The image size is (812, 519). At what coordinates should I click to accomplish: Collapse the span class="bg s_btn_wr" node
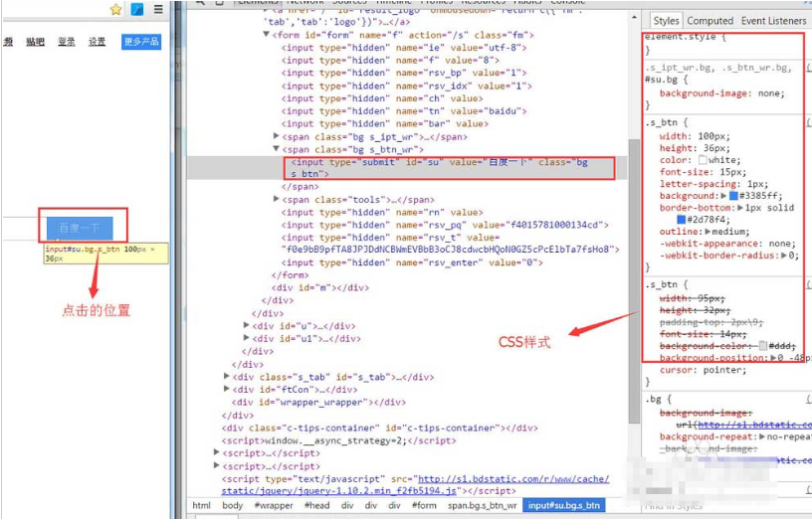(x=277, y=149)
